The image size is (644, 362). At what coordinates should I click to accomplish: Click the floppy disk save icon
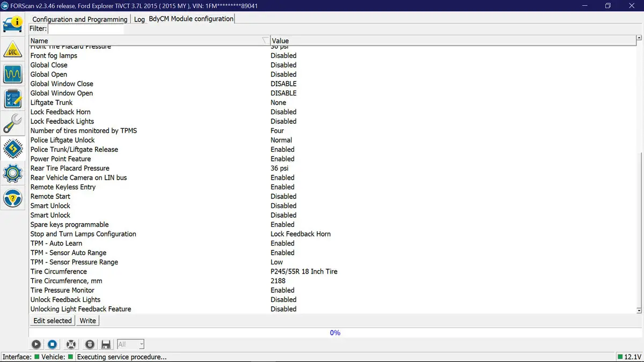point(106,344)
